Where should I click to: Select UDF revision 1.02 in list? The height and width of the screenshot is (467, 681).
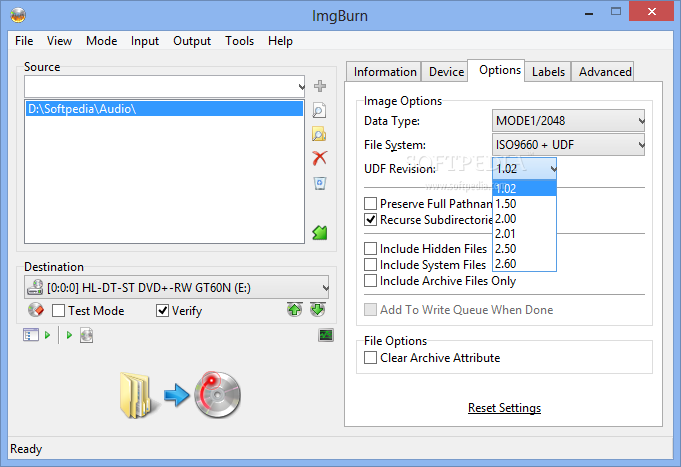[524, 189]
